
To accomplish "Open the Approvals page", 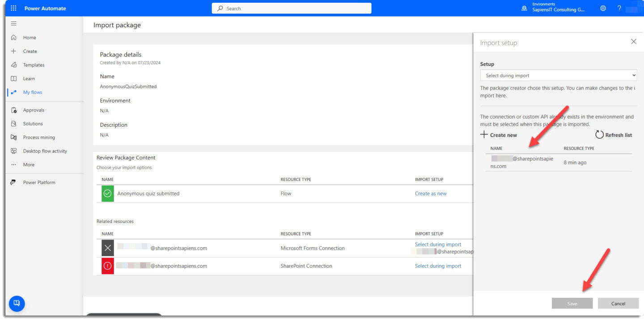I will point(34,110).
